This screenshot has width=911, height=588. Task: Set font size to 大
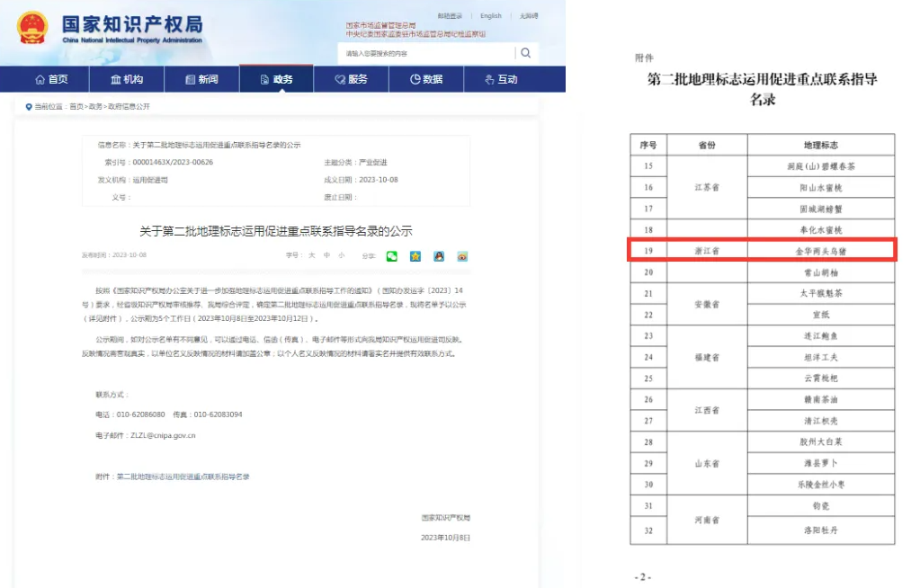312,255
